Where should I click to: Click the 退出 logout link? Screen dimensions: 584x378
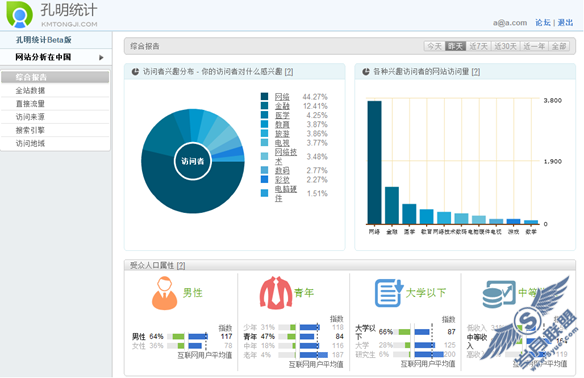click(x=565, y=23)
